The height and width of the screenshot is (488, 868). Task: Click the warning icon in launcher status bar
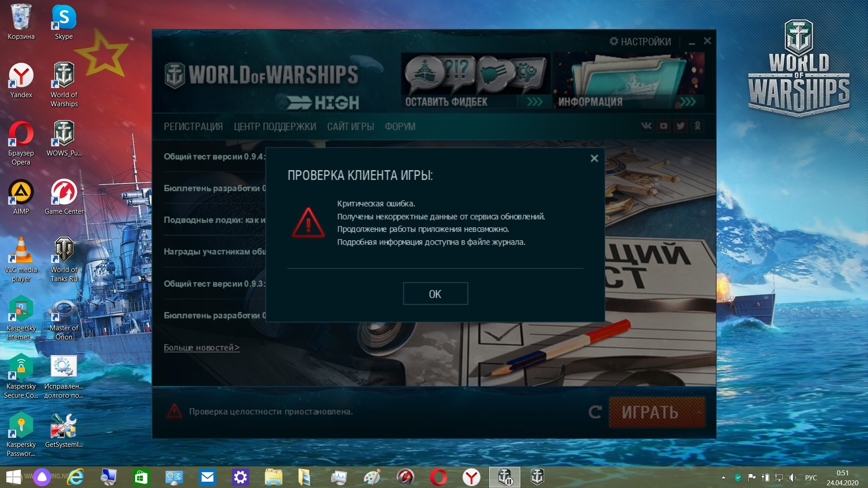(x=175, y=411)
